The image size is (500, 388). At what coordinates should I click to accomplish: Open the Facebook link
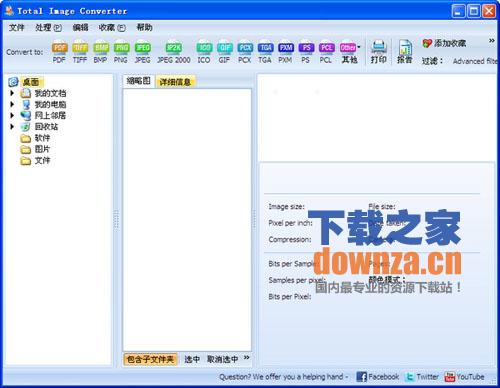[x=378, y=377]
